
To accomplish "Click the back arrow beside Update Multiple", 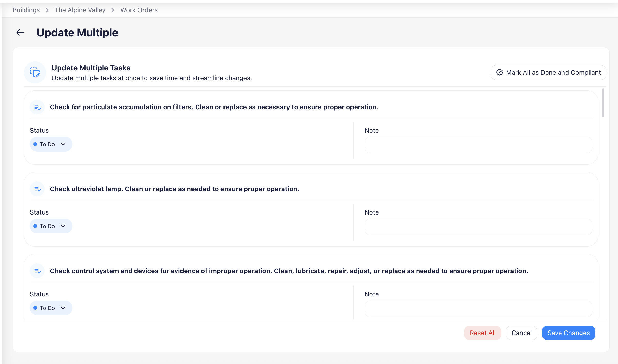I will tap(20, 33).
